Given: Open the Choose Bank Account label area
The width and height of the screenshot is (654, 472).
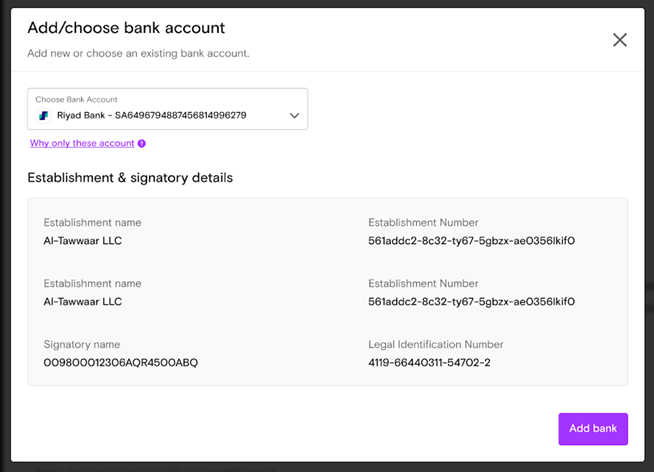Looking at the screenshot, I should (76, 99).
